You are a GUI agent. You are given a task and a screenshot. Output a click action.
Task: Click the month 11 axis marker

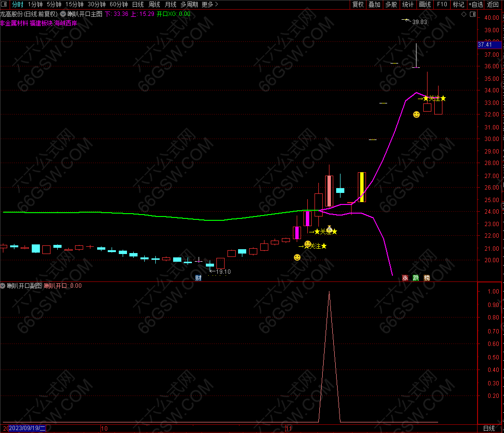coord(289,429)
